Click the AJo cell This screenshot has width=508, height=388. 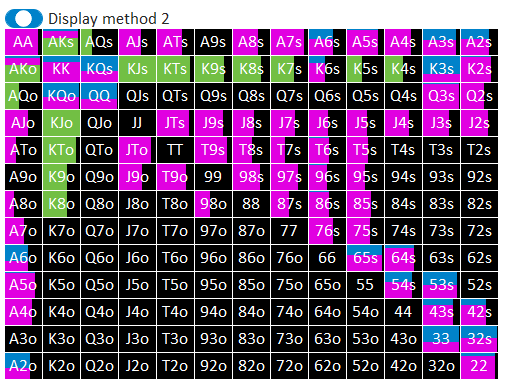point(23,123)
